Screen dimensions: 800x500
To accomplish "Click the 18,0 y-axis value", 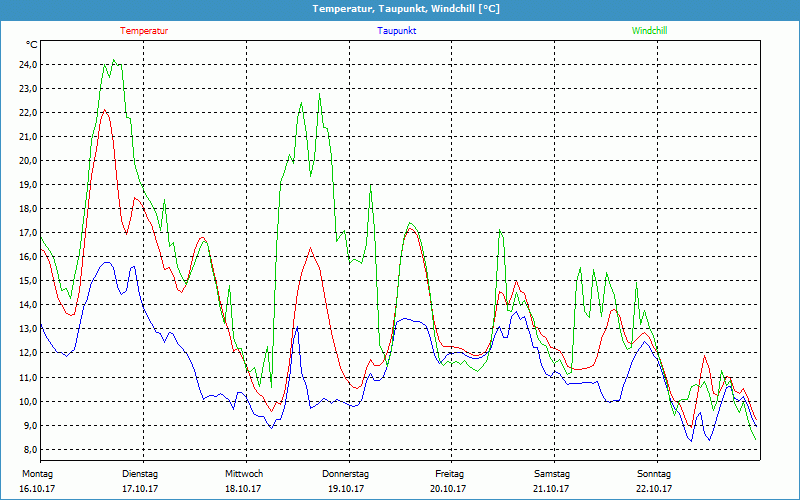I will coord(28,209).
